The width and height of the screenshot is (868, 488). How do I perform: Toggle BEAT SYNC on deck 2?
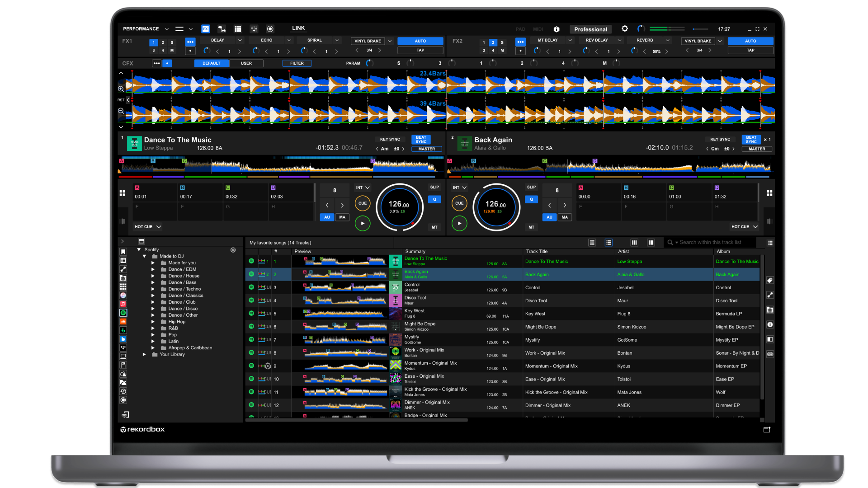pos(751,139)
